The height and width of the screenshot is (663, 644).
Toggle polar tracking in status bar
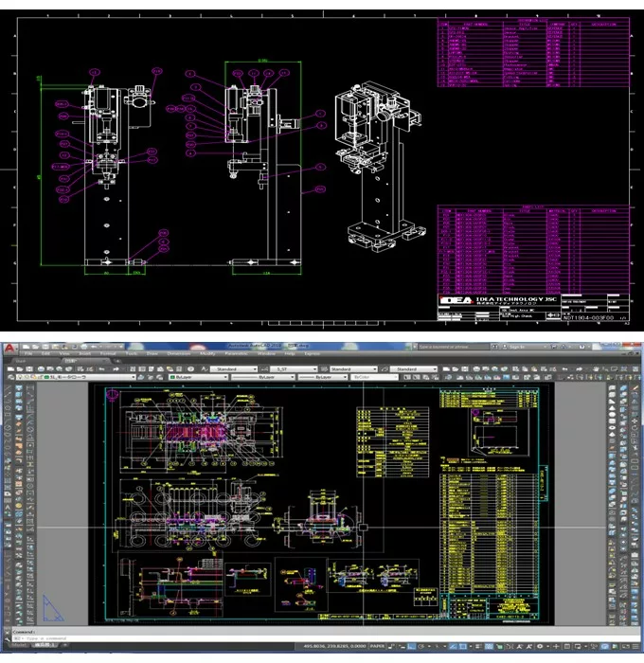pos(421,646)
